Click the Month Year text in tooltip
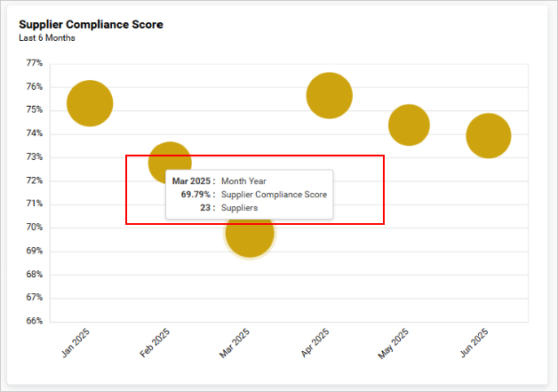This screenshot has height=392, width=558. [243, 181]
